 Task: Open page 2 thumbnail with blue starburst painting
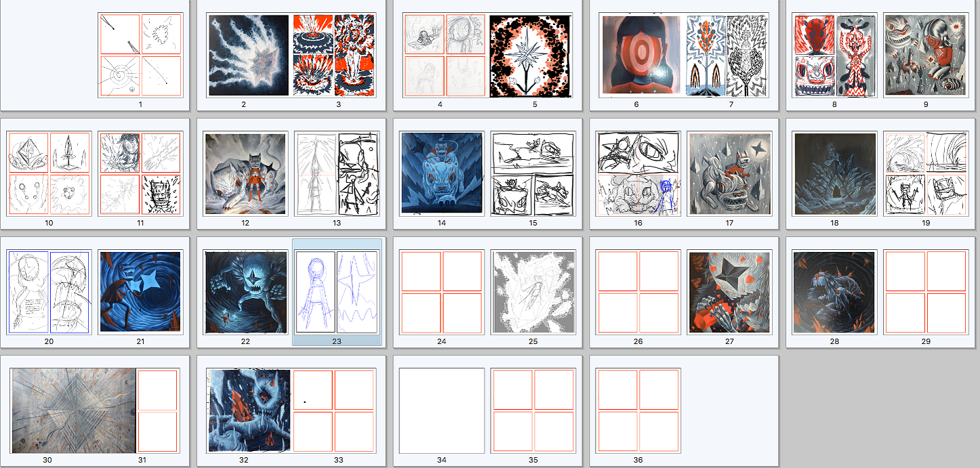(x=249, y=56)
